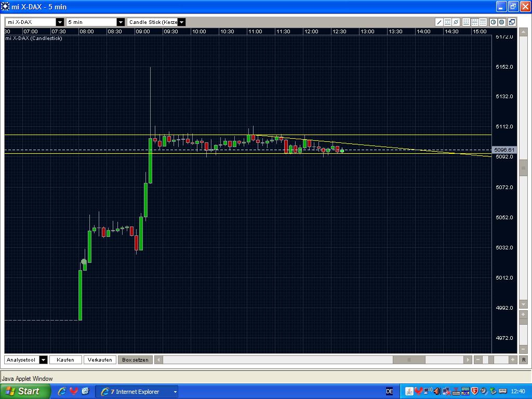Screen dimensions: 532x399
Task: Click the third quick launch icon
Action: point(85,391)
